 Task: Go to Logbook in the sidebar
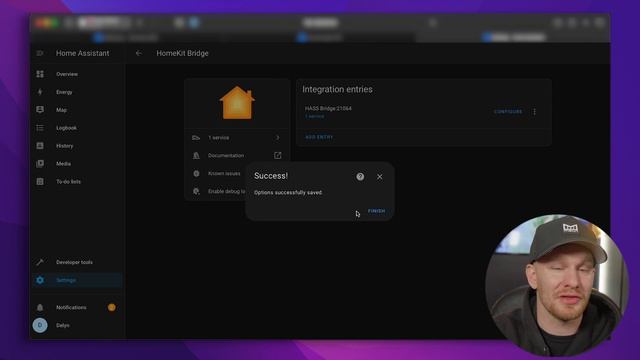[x=67, y=128]
